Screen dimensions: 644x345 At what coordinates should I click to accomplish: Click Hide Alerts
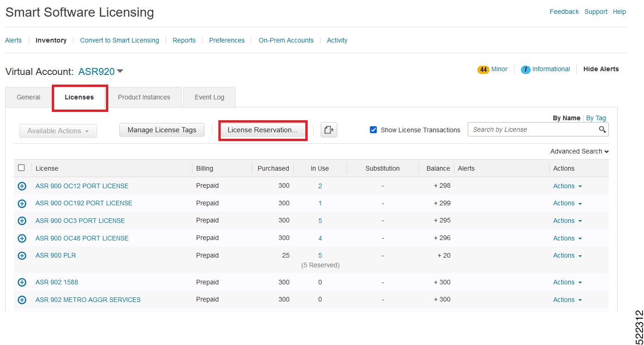pos(601,69)
